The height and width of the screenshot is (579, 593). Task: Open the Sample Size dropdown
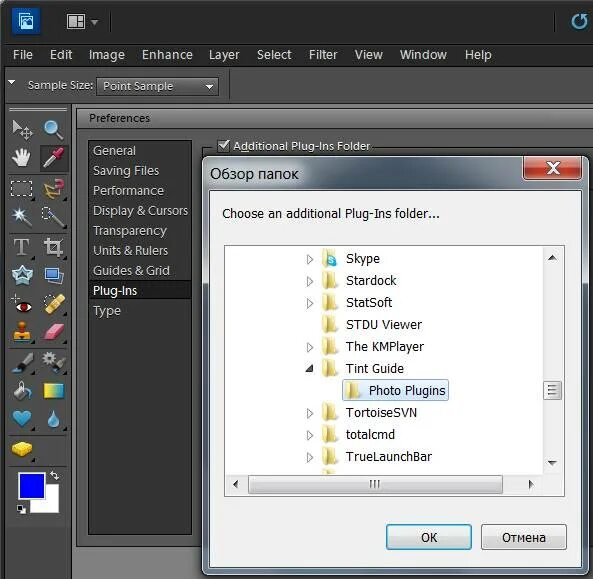(x=157, y=87)
